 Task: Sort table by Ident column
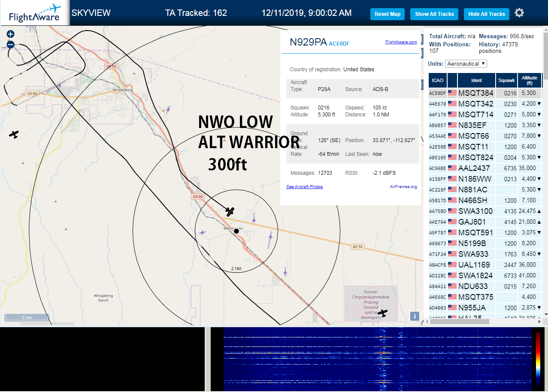(476, 80)
